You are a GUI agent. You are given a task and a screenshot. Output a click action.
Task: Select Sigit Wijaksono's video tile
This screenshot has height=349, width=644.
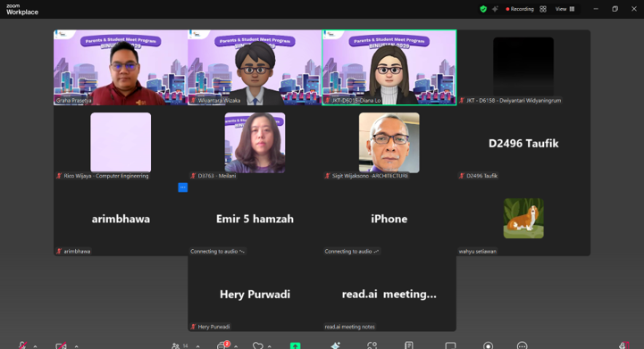click(389, 143)
